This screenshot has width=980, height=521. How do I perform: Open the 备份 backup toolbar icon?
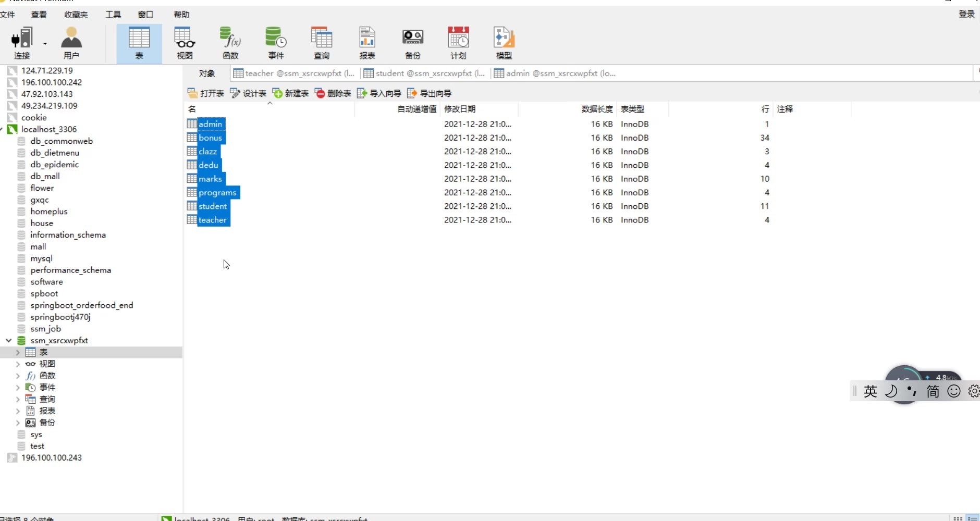[x=413, y=44]
